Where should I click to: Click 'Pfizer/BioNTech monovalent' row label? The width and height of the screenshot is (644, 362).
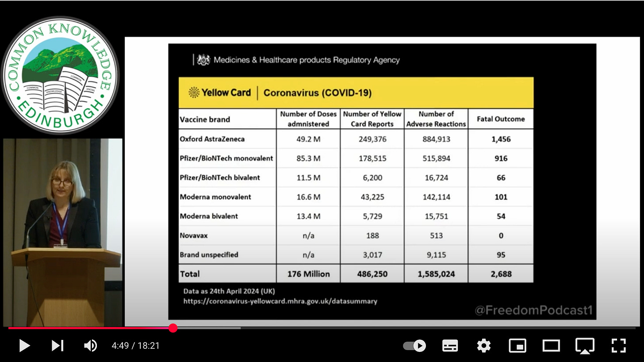pos(226,158)
